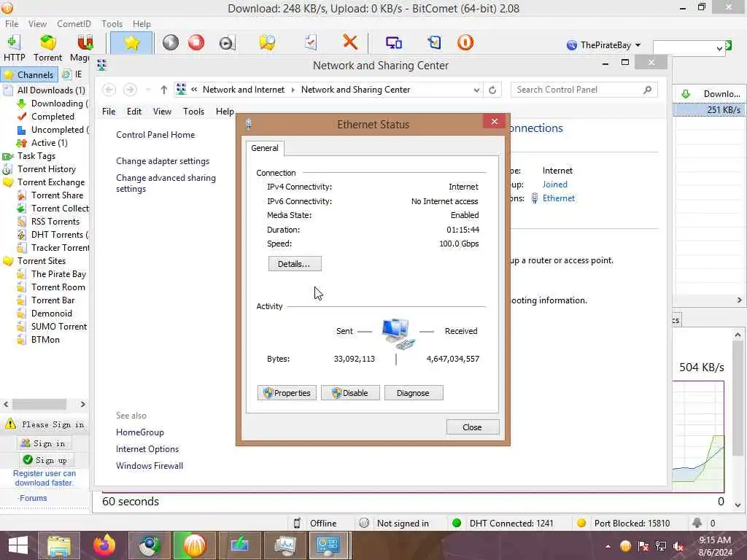This screenshot has height=560, width=747.
Task: Open The Pirate Bay site entry
Action: [58, 274]
